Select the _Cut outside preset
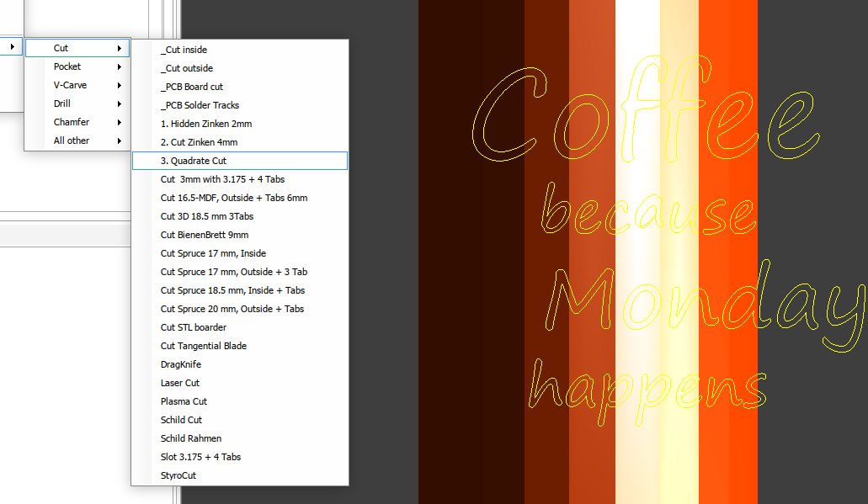The image size is (868, 504). tap(240, 68)
